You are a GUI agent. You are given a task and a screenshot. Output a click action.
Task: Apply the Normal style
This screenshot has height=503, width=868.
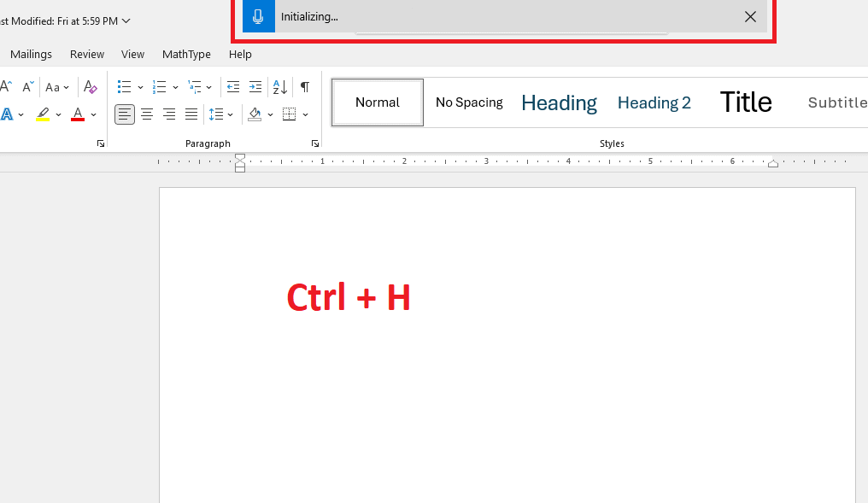coord(378,102)
